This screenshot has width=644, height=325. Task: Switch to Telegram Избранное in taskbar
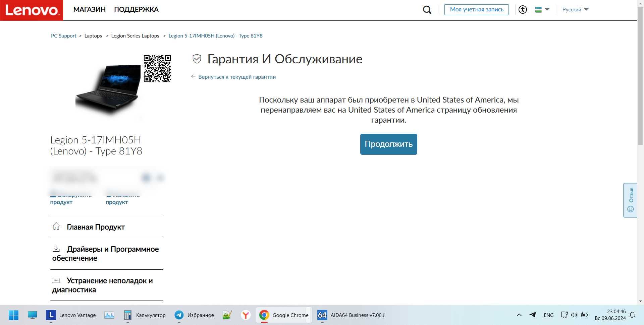click(194, 315)
